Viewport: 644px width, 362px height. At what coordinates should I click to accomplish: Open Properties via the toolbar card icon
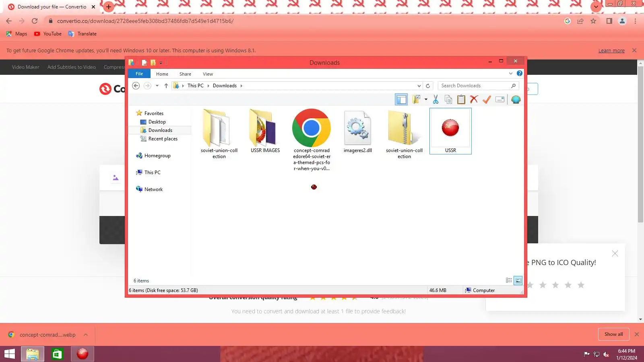500,99
